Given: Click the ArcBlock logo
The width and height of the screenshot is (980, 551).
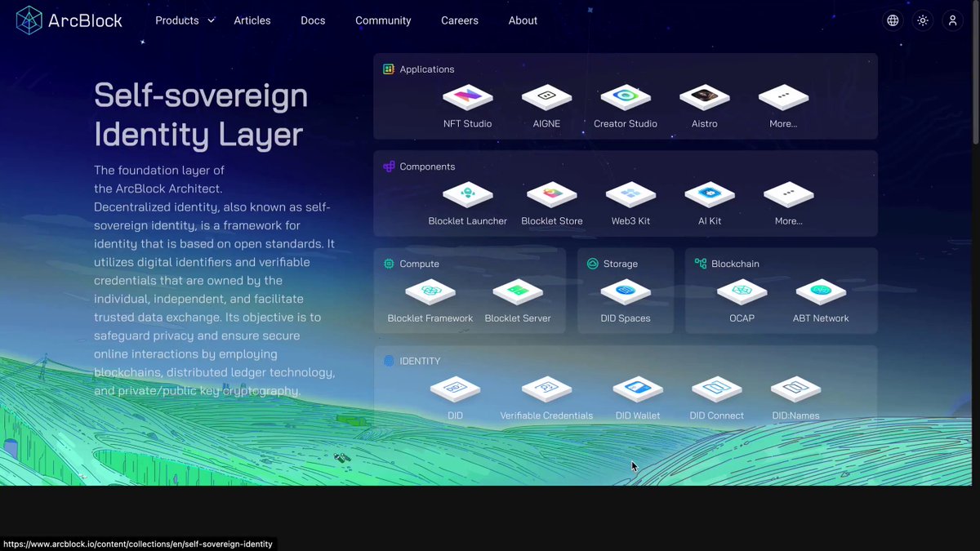Looking at the screenshot, I should pyautogui.click(x=69, y=20).
